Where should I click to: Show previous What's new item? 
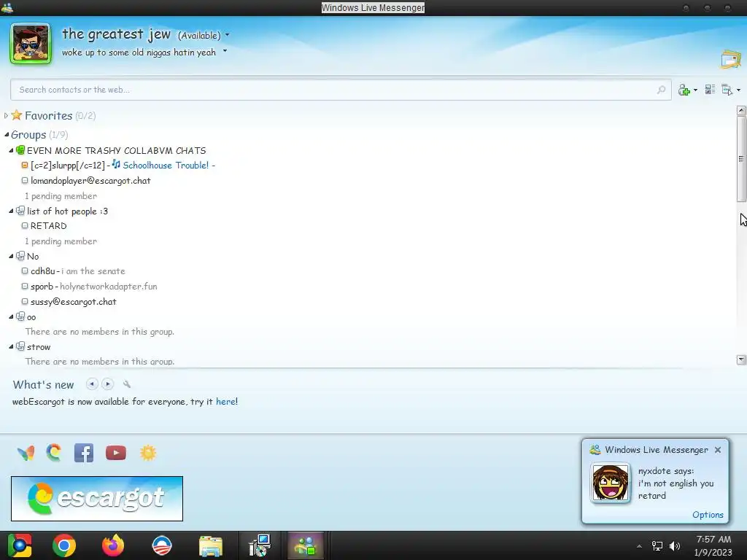[x=92, y=384]
